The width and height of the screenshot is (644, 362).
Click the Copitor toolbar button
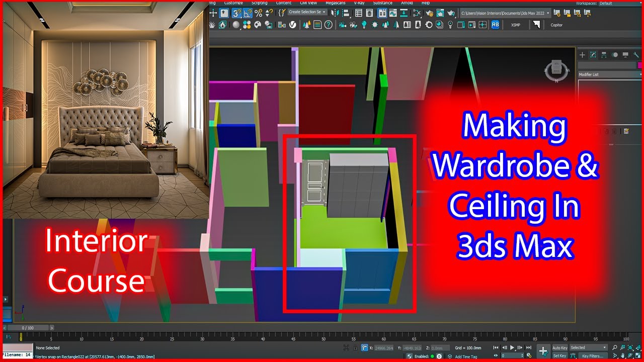pos(556,25)
